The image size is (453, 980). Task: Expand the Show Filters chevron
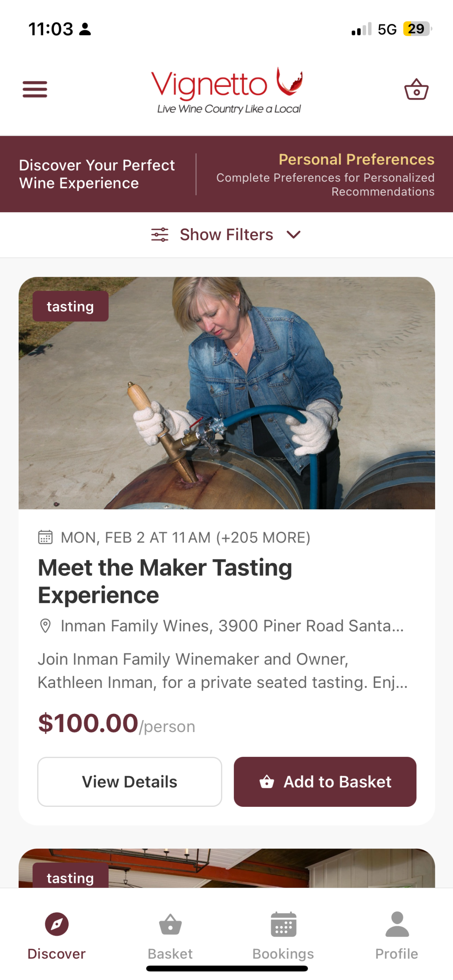point(294,235)
